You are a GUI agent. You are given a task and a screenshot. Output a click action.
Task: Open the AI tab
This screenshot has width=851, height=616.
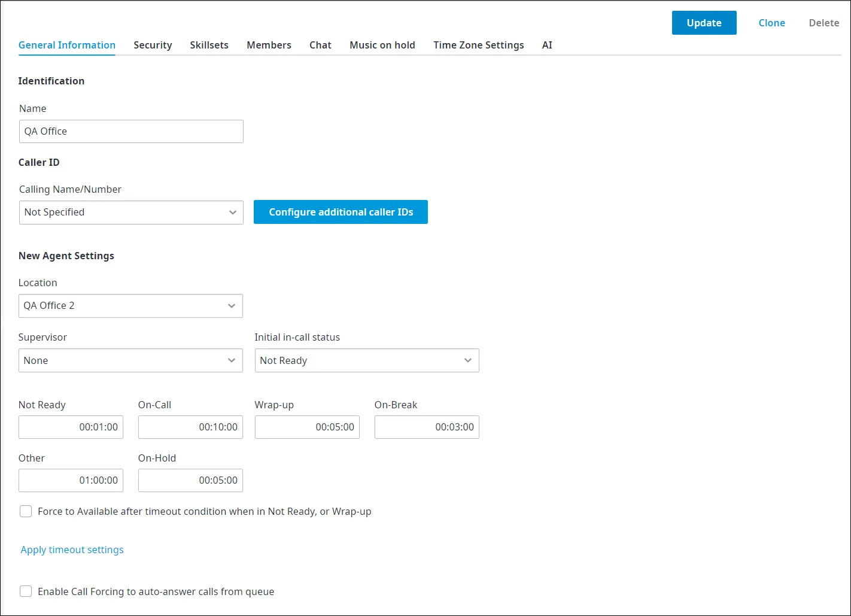point(547,45)
